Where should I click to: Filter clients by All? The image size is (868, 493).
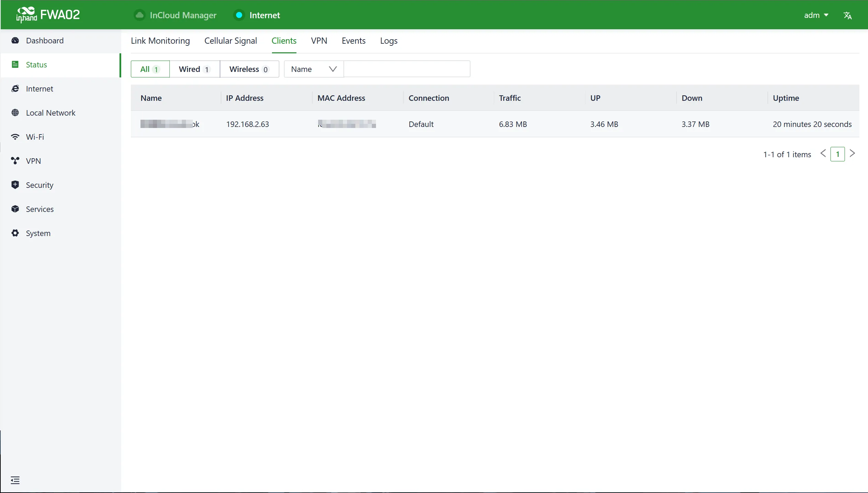coord(150,69)
